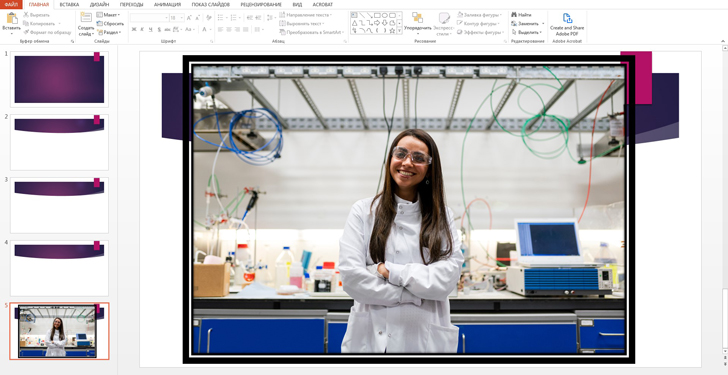
Task: Select slide 3 thumbnail
Action: pyautogui.click(x=59, y=205)
